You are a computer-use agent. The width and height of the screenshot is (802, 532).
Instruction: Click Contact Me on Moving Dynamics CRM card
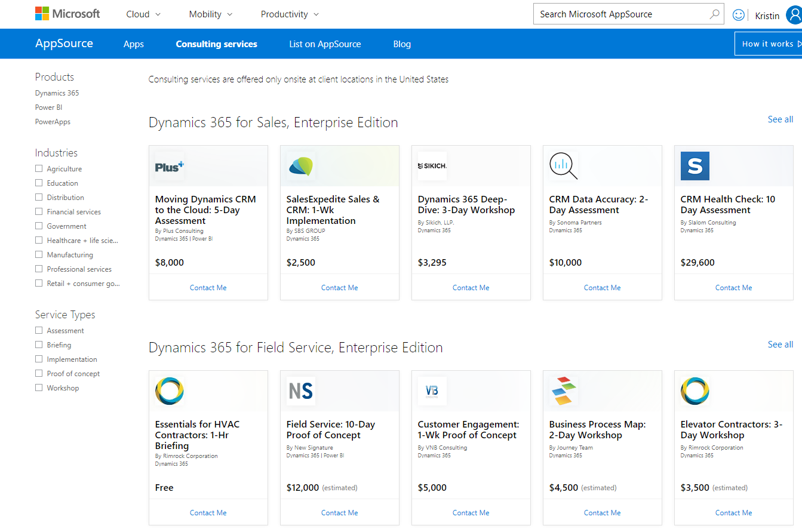208,288
